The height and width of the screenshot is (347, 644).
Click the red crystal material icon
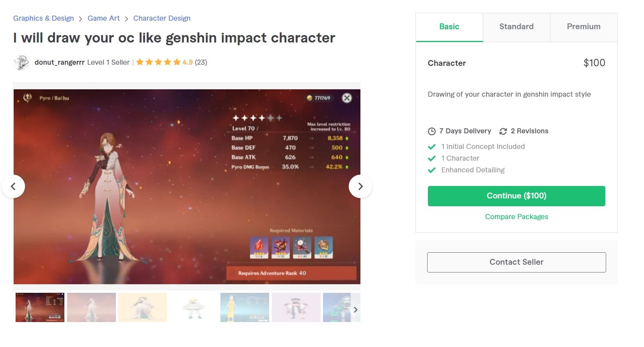coord(259,248)
